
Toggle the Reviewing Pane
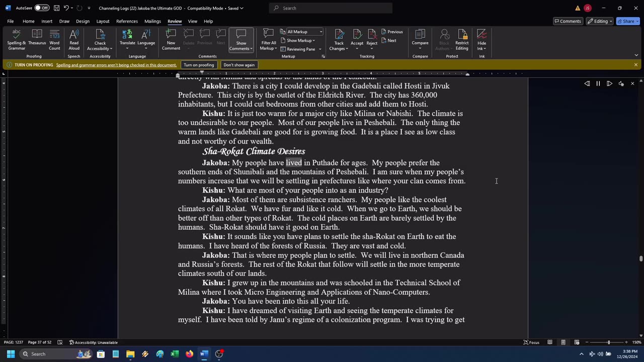click(298, 49)
